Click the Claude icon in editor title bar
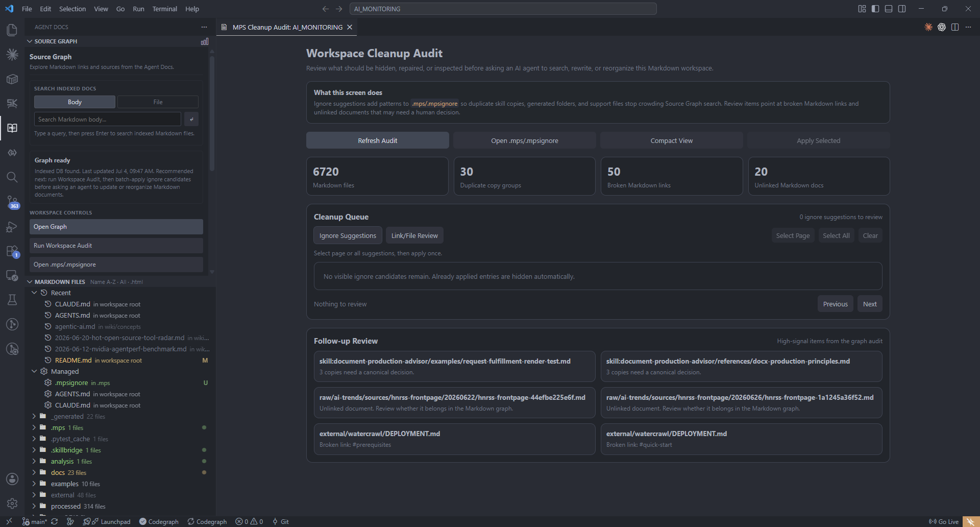 [928, 27]
